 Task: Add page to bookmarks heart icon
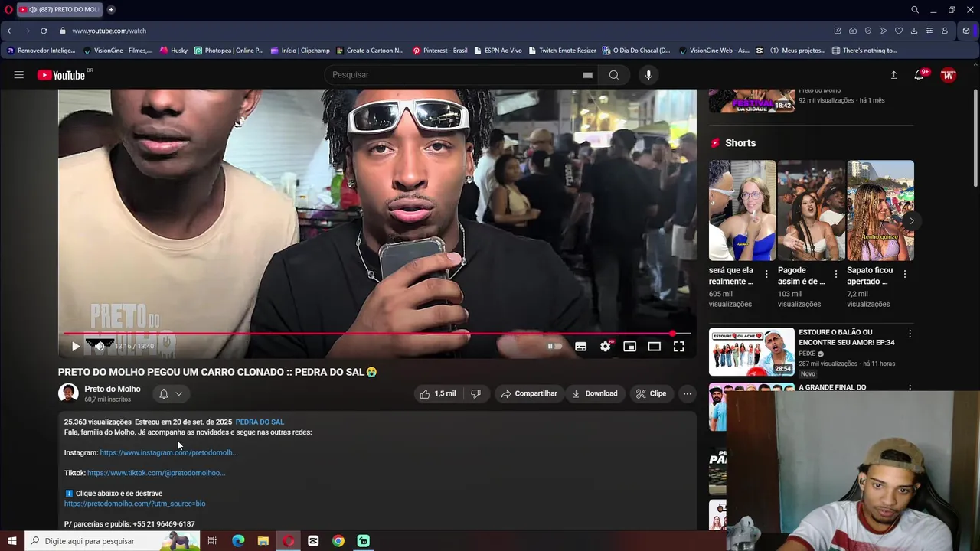pos(899,31)
